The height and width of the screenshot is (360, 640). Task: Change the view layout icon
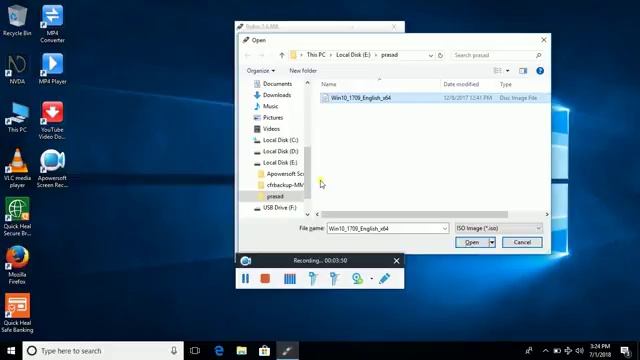coord(498,71)
